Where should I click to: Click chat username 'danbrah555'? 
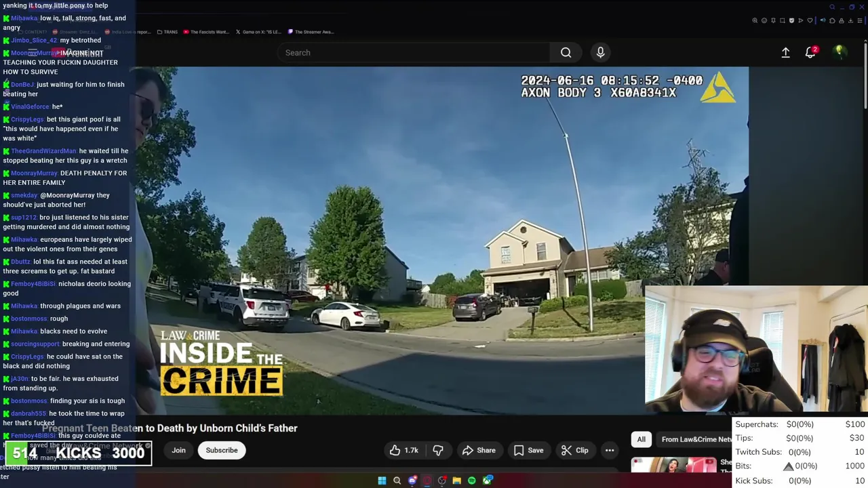click(28, 413)
